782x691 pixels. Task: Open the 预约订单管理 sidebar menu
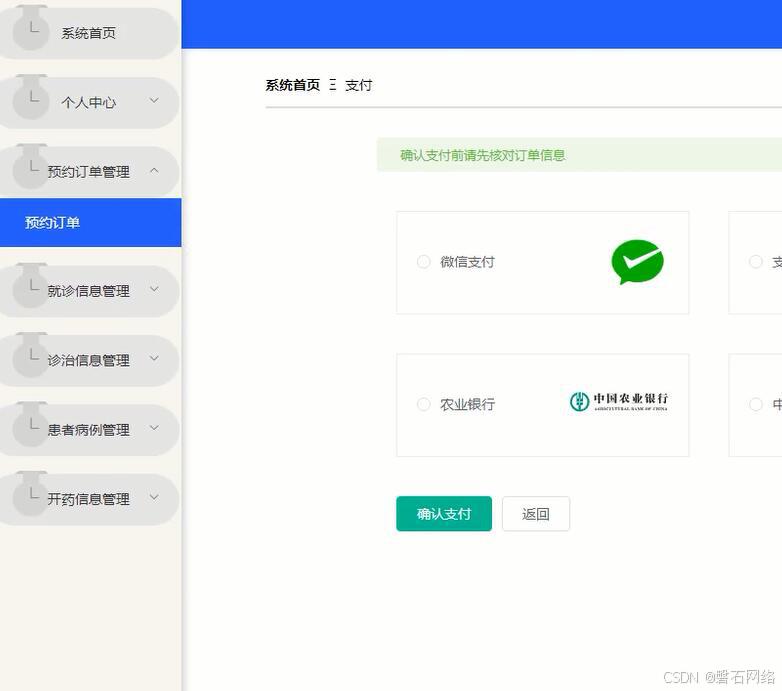[89, 172]
